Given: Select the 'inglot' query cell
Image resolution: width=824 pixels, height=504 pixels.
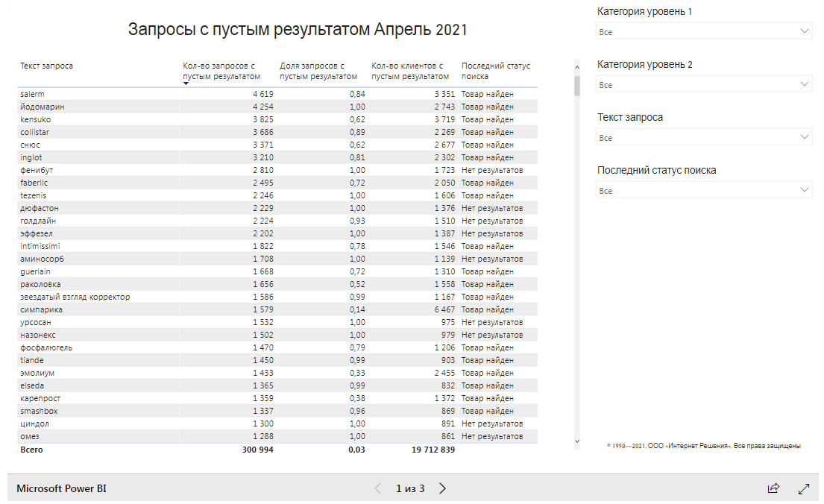Looking at the screenshot, I should coord(31,157).
